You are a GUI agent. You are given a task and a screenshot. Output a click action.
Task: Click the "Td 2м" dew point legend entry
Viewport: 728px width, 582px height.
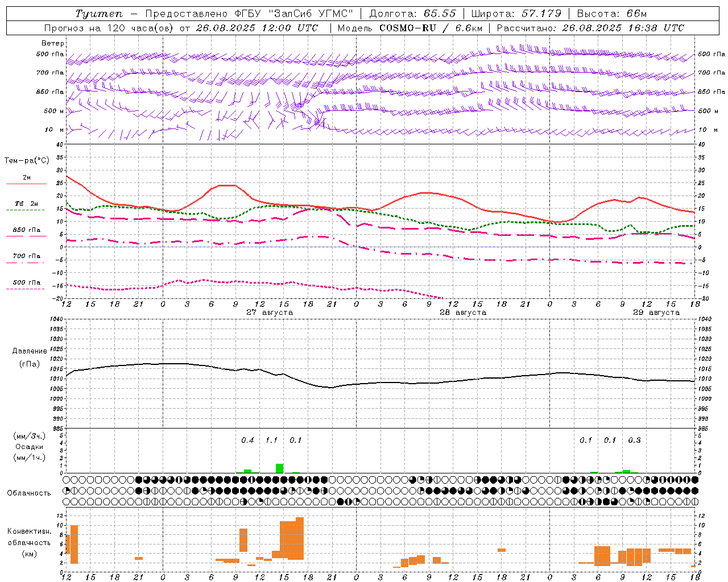pos(27,203)
